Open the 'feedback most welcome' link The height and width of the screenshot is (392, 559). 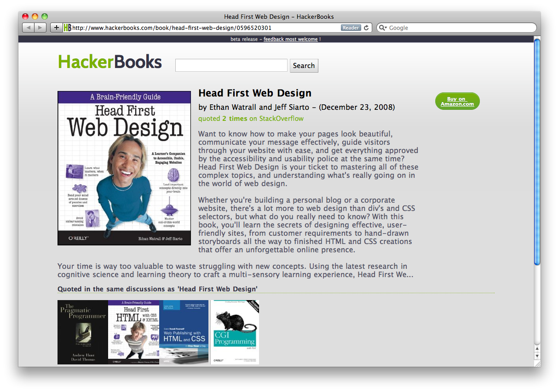pyautogui.click(x=290, y=39)
